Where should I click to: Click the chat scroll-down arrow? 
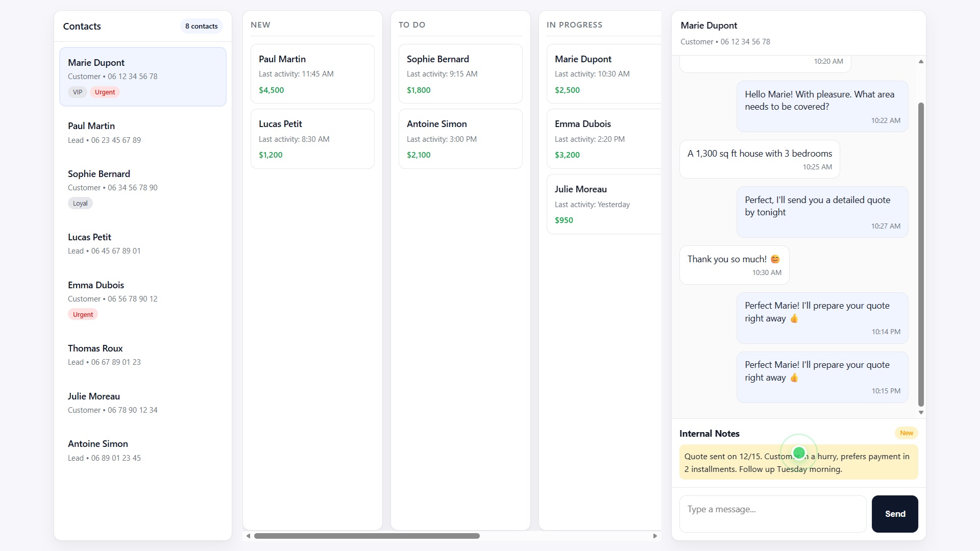coord(921,412)
